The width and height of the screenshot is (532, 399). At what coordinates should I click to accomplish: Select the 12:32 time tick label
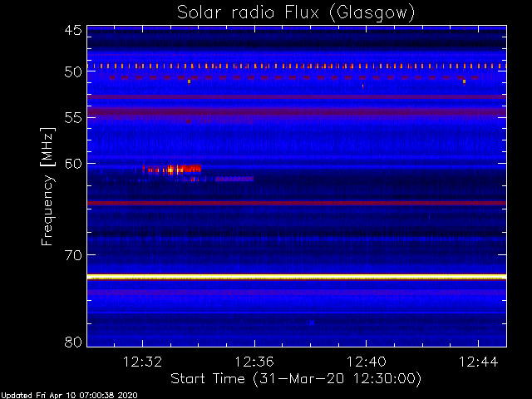pyautogui.click(x=142, y=362)
